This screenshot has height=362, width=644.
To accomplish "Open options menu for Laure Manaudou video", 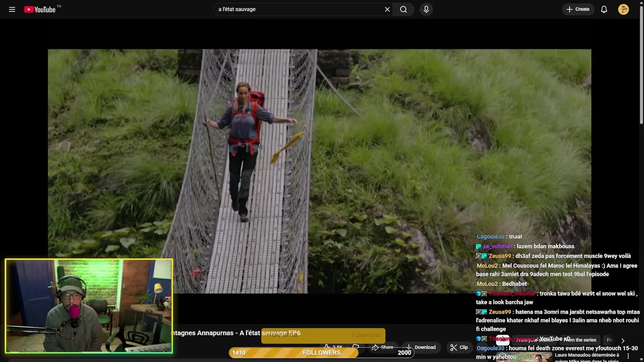I will pyautogui.click(x=628, y=356).
